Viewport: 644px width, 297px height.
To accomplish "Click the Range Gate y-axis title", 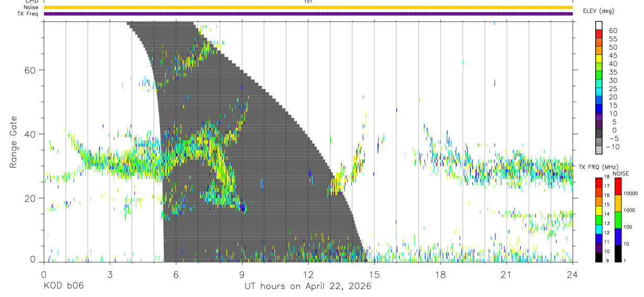I will 14,142.
